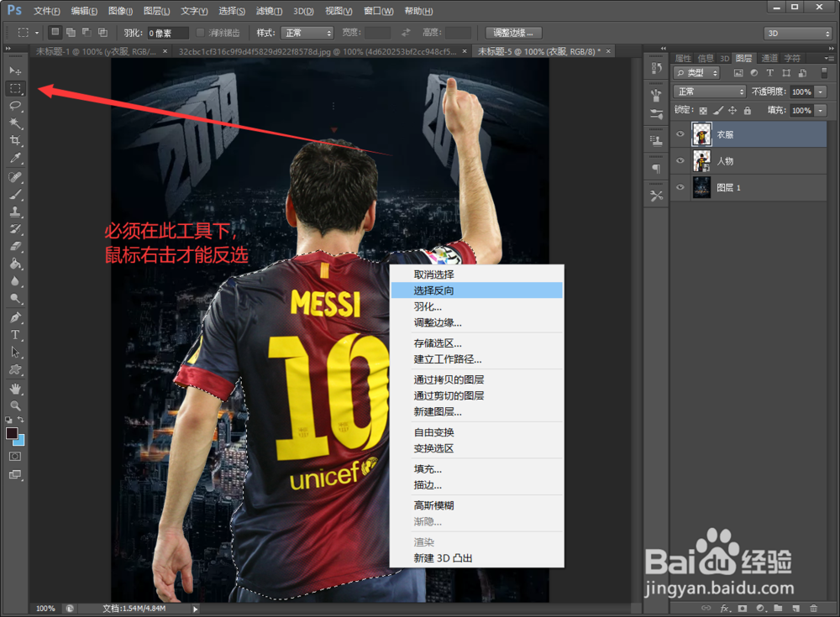
Task: Select the Eyedropper tool
Action: tap(15, 159)
